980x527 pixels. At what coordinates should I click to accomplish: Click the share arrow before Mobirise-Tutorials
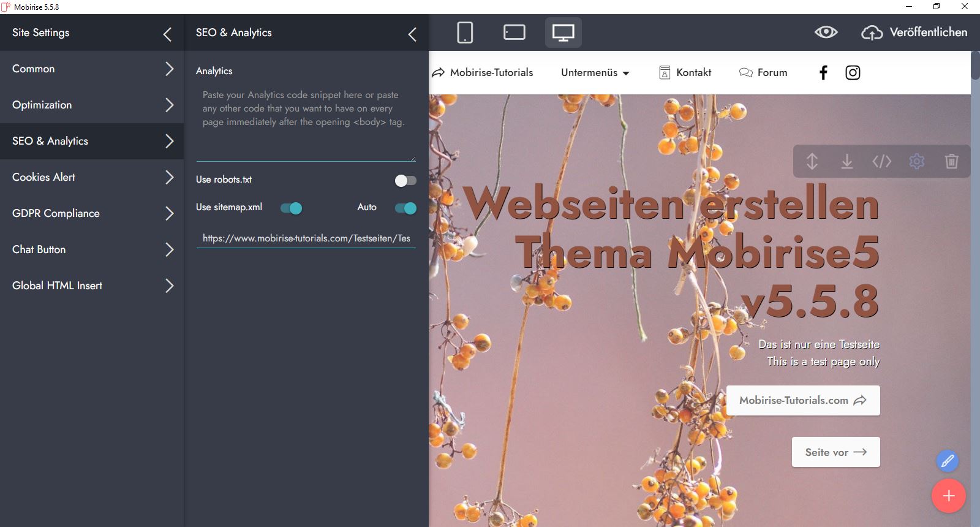click(x=438, y=73)
